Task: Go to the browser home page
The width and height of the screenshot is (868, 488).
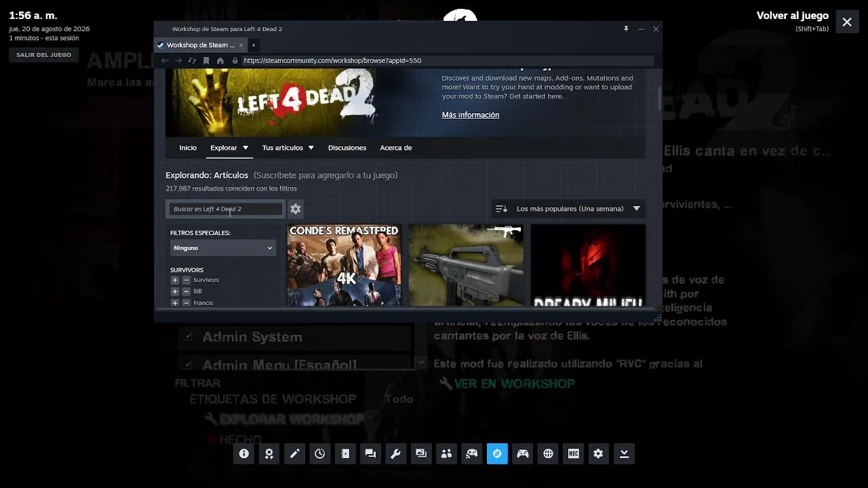Action: coord(220,60)
